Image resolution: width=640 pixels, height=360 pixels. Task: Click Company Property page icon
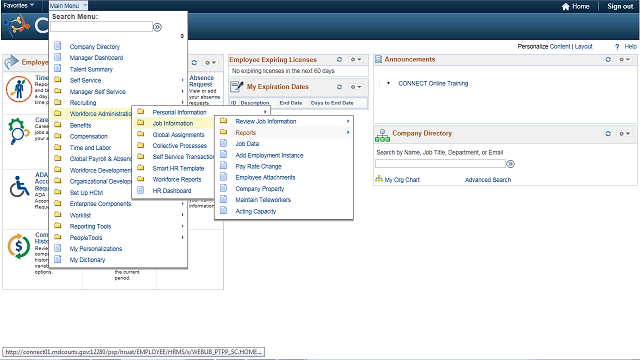(224, 188)
